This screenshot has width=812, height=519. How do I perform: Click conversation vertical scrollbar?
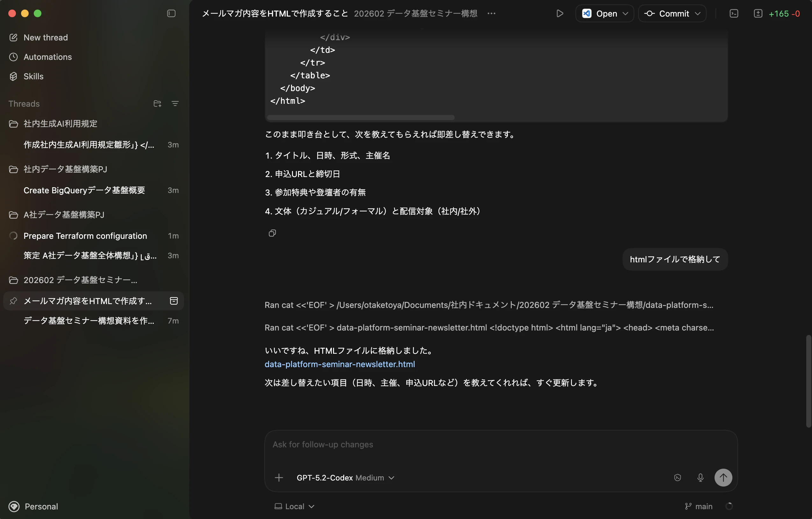tap(808, 381)
